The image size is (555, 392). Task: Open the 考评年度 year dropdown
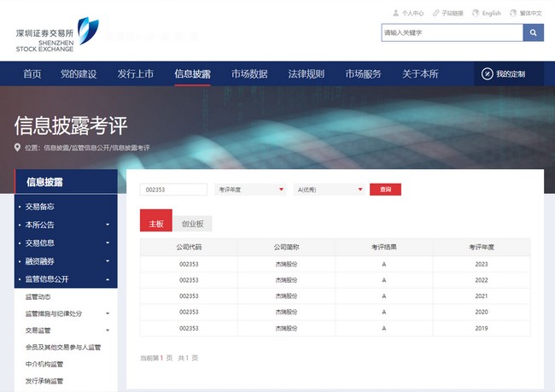coord(250,190)
